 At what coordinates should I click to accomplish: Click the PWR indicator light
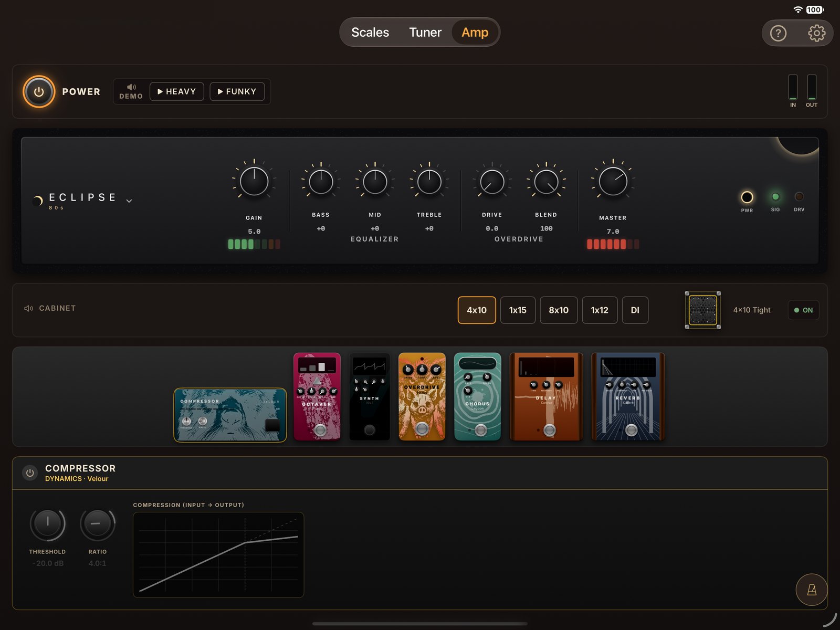pyautogui.click(x=747, y=197)
